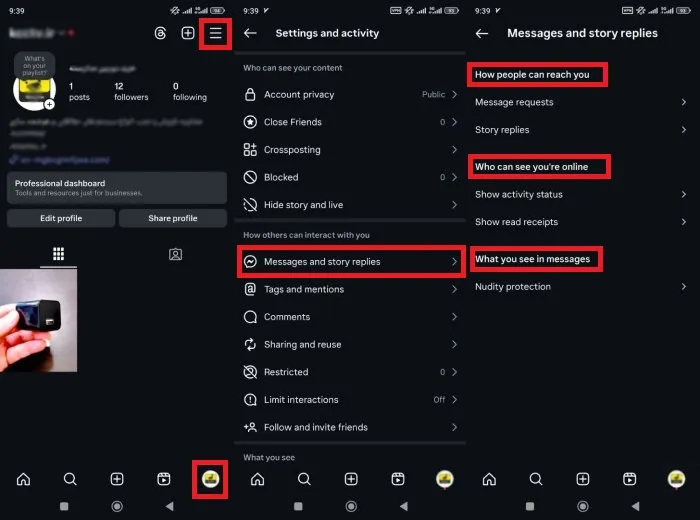700x520 pixels.
Task: Tap the Sharing and reuse arrows icon
Action: (x=250, y=344)
